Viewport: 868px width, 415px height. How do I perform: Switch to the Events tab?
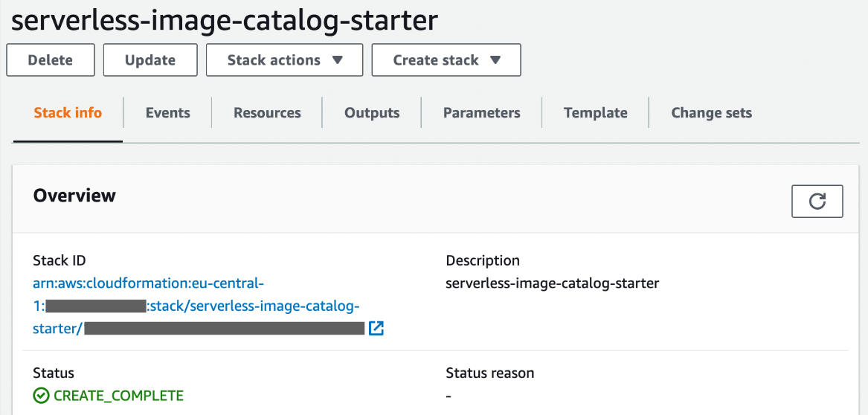(167, 113)
